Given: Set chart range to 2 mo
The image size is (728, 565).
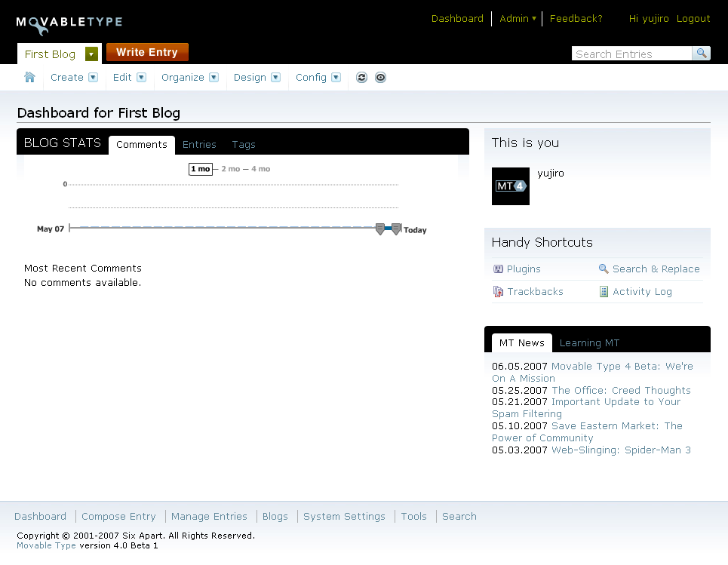Looking at the screenshot, I should pos(231,169).
